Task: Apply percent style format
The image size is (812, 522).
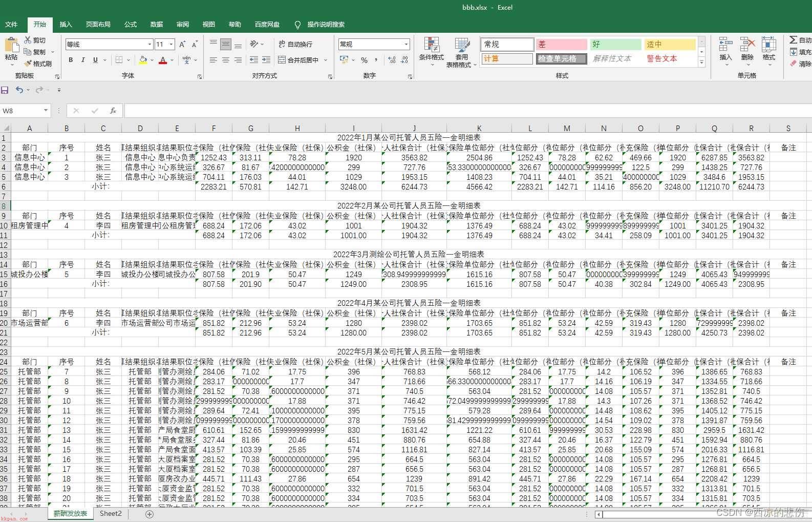Action: click(365, 60)
